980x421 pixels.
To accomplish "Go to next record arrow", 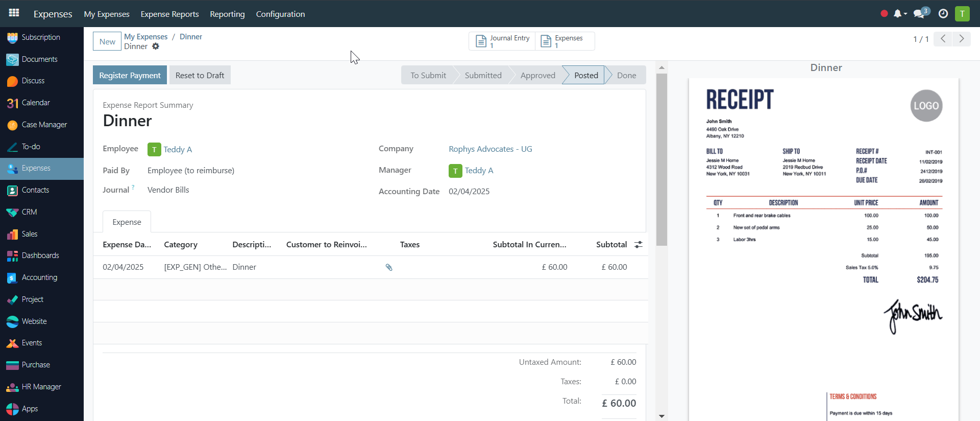I will tap(962, 39).
